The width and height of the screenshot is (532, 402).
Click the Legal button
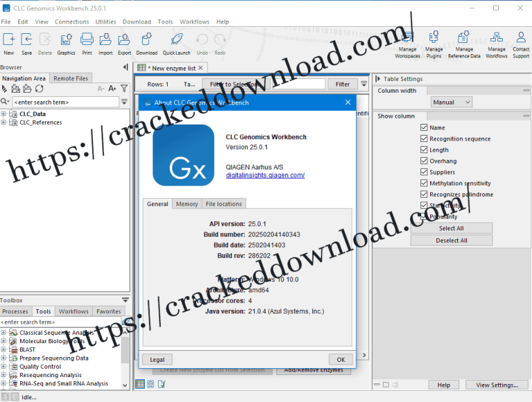pyautogui.click(x=157, y=360)
